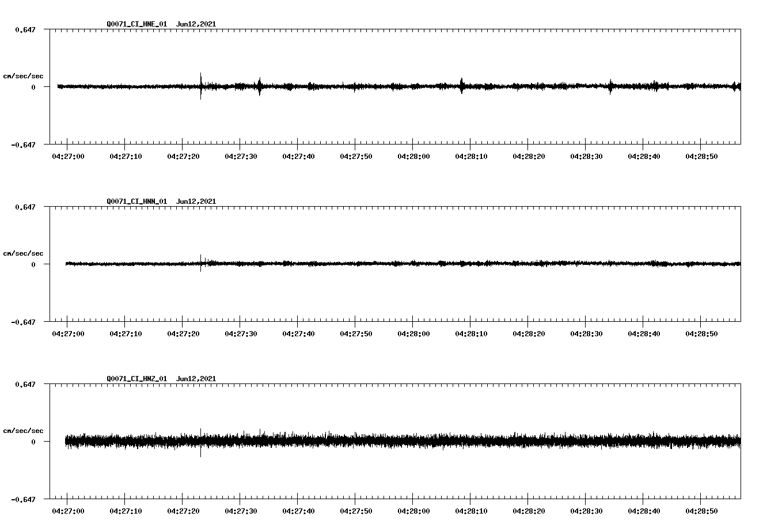Click the 04:28:20 time label under HNE plot

[529, 157]
